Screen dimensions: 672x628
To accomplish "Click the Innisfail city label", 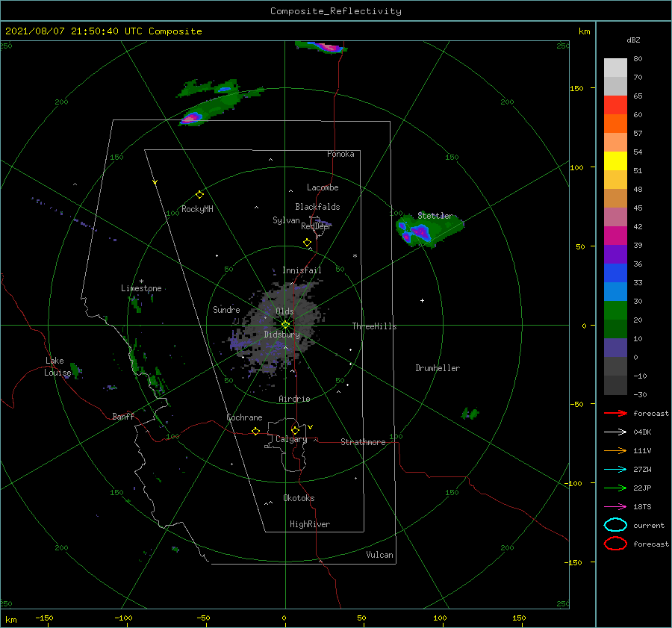I will (x=302, y=270).
